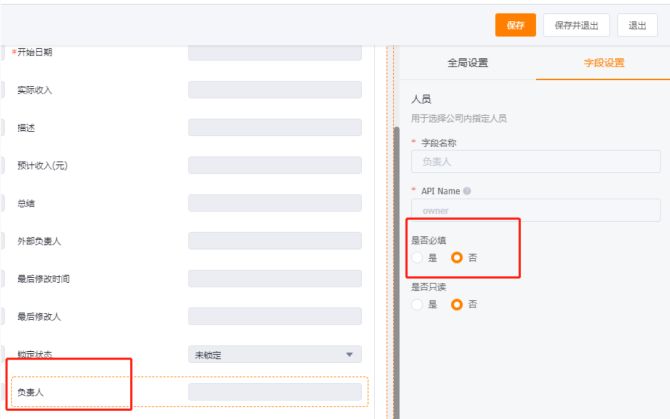The height and width of the screenshot is (419, 670).
Task: Select the 预计收入(元) field input
Action: [x=275, y=165]
